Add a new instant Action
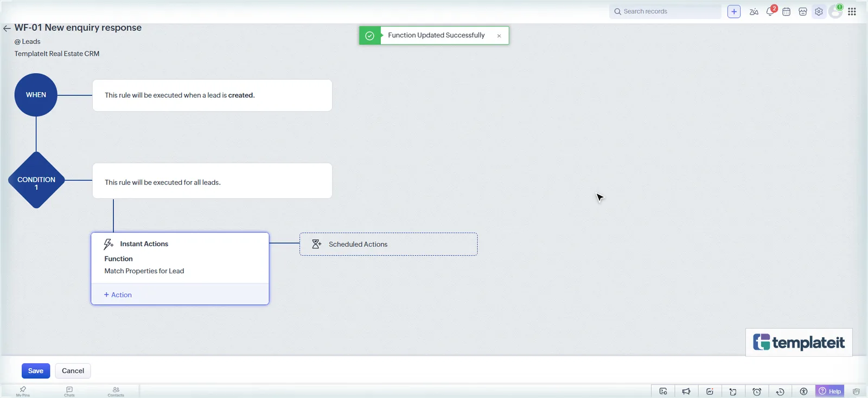Image resolution: width=868 pixels, height=398 pixels. tap(118, 295)
